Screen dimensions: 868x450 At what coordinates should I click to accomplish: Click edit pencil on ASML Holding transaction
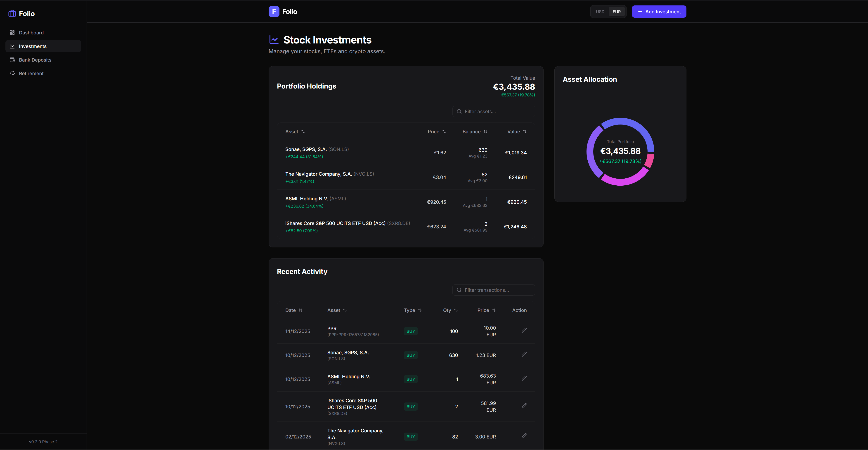coord(524,378)
